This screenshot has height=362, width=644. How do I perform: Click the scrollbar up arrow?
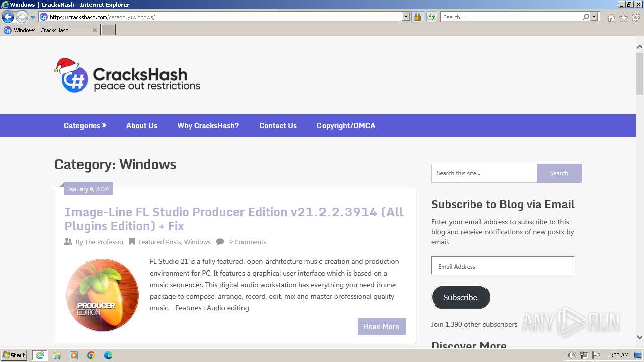[640, 47]
